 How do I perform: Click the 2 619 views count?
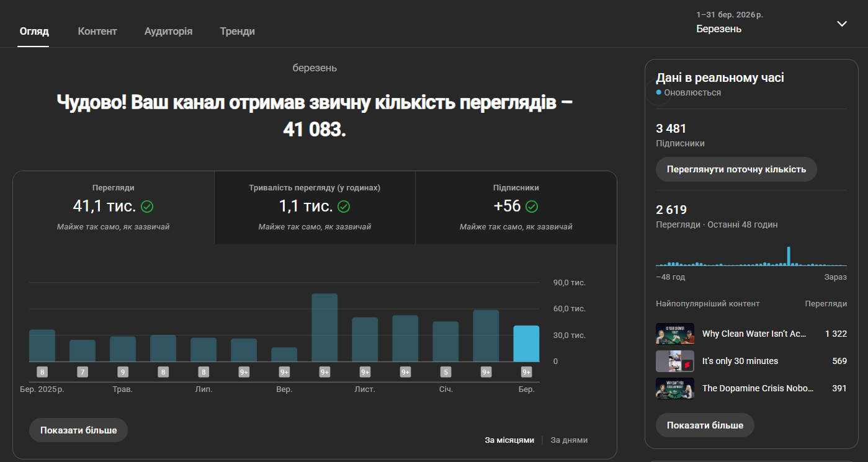coord(671,210)
